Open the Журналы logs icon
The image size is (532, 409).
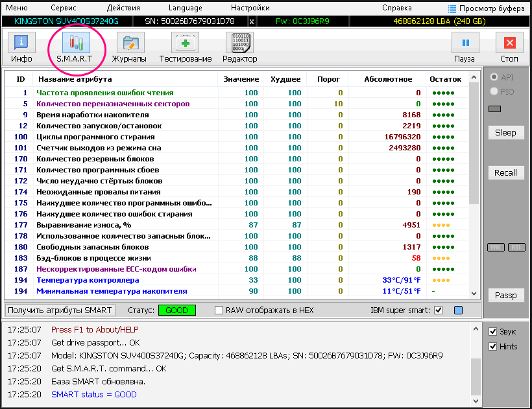pyautogui.click(x=130, y=45)
